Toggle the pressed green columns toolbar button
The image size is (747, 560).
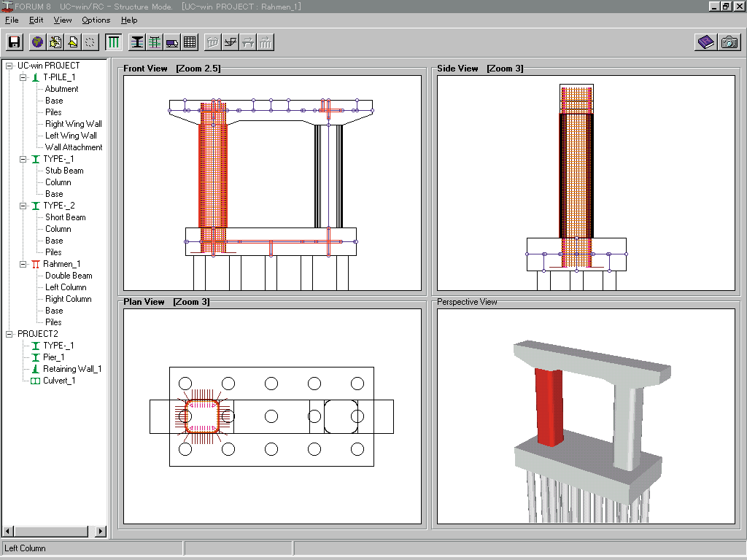(113, 42)
